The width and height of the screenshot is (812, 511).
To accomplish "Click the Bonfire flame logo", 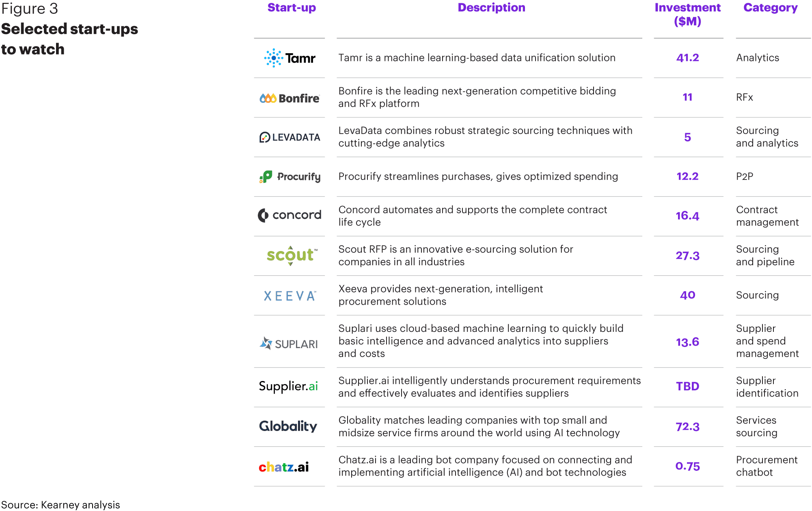I will click(x=289, y=98).
